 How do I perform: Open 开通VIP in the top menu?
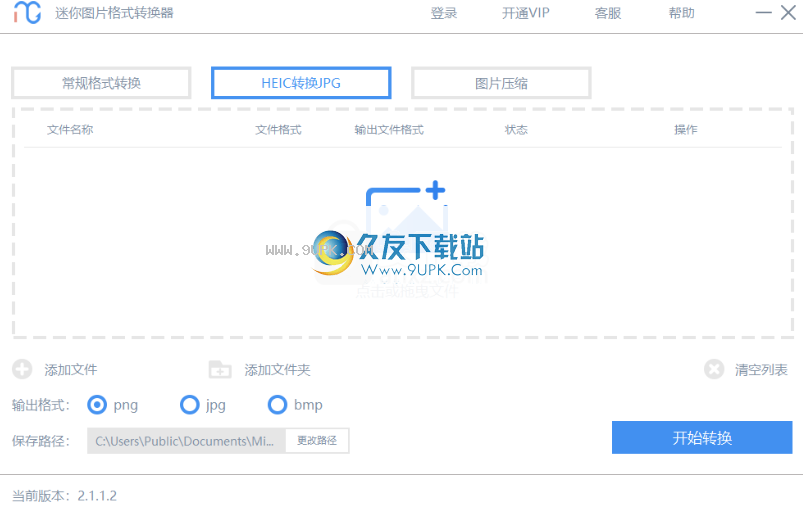pyautogui.click(x=525, y=13)
